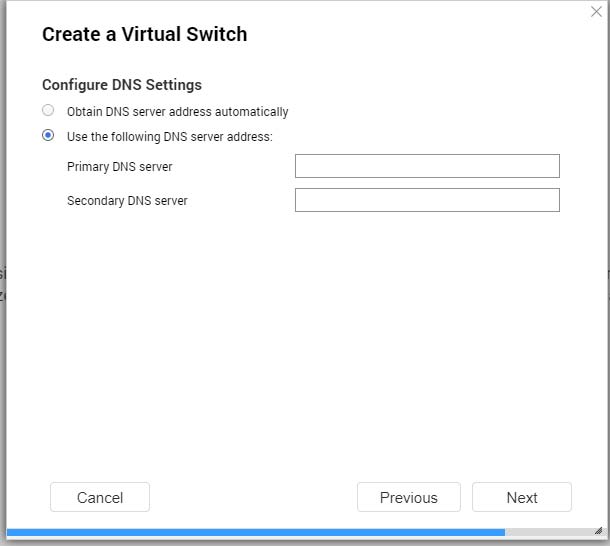Close the Create a Virtual Switch dialog
The width and height of the screenshot is (610, 546).
[596, 12]
